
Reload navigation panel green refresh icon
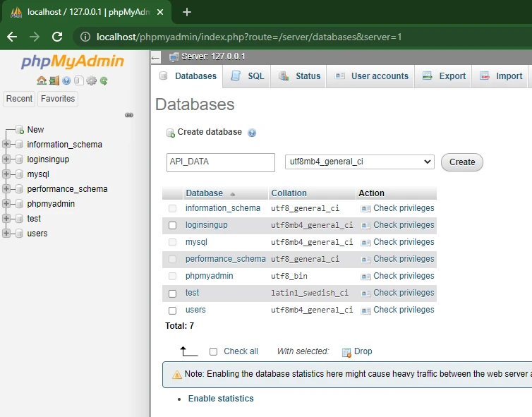(x=104, y=80)
